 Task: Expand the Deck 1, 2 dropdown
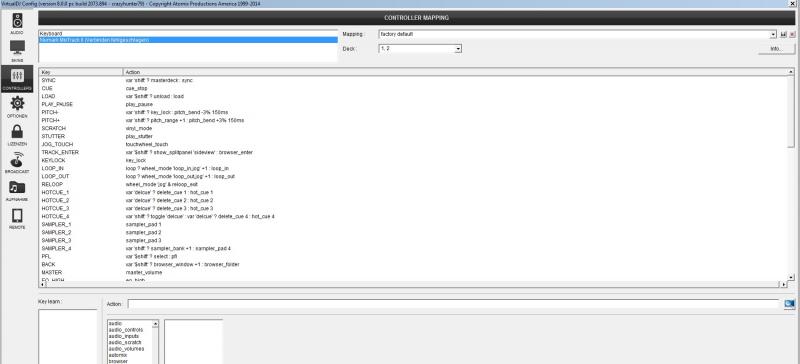[x=458, y=48]
